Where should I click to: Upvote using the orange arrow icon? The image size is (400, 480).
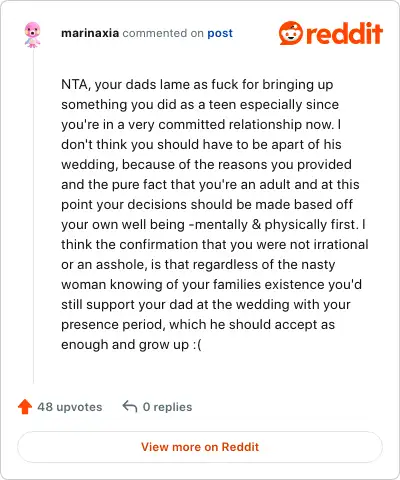pyautogui.click(x=25, y=407)
